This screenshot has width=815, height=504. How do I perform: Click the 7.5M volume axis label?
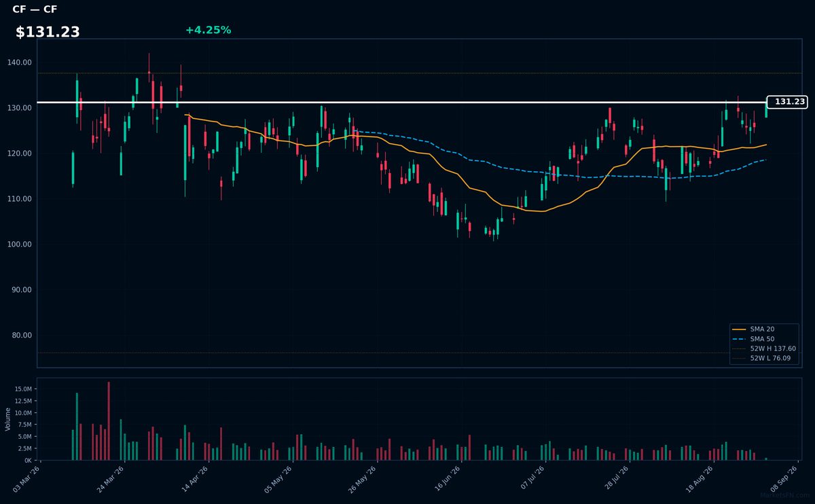24,425
